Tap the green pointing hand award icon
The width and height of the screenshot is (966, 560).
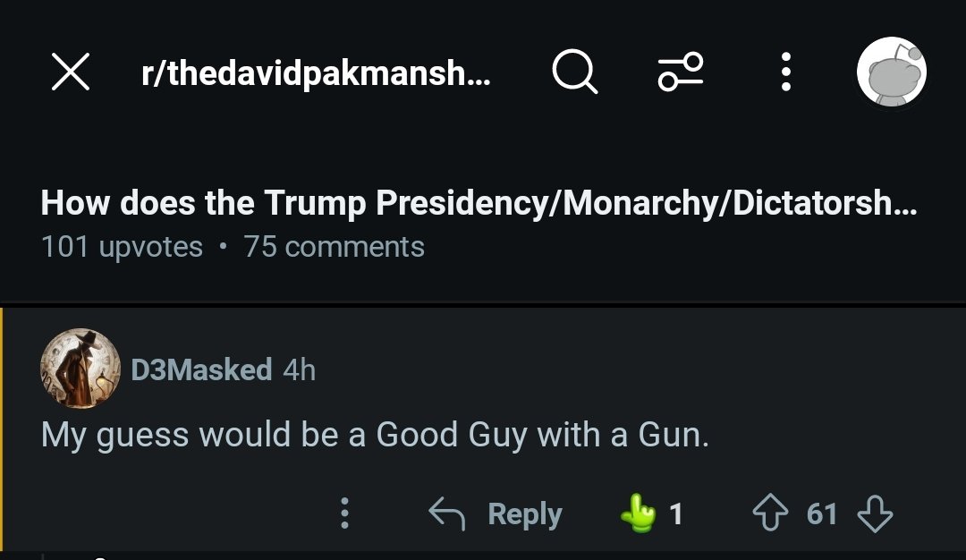638,514
